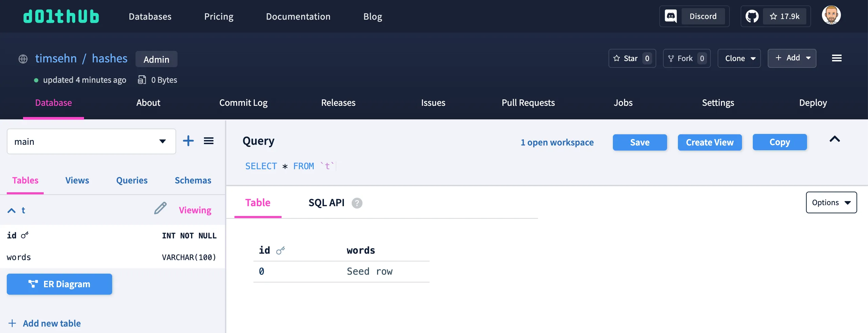Click the pencil edit icon for table t

click(160, 209)
